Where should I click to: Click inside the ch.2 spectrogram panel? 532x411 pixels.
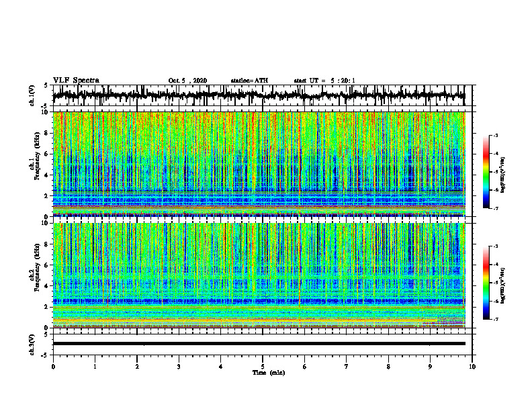259,275
